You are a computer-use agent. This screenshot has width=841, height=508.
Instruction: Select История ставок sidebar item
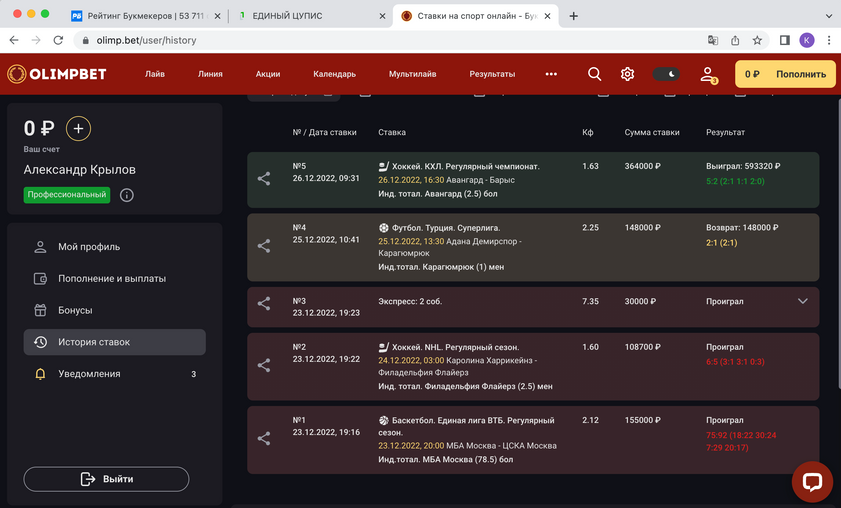pos(114,342)
